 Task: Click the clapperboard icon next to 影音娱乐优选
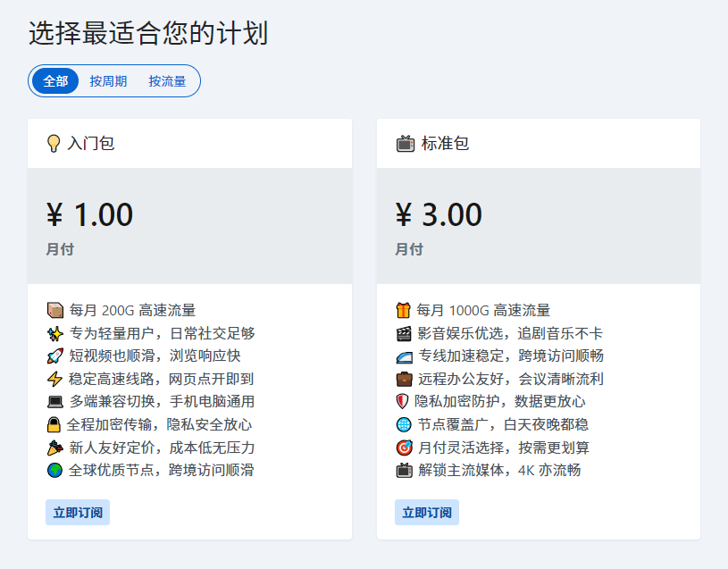click(x=404, y=333)
